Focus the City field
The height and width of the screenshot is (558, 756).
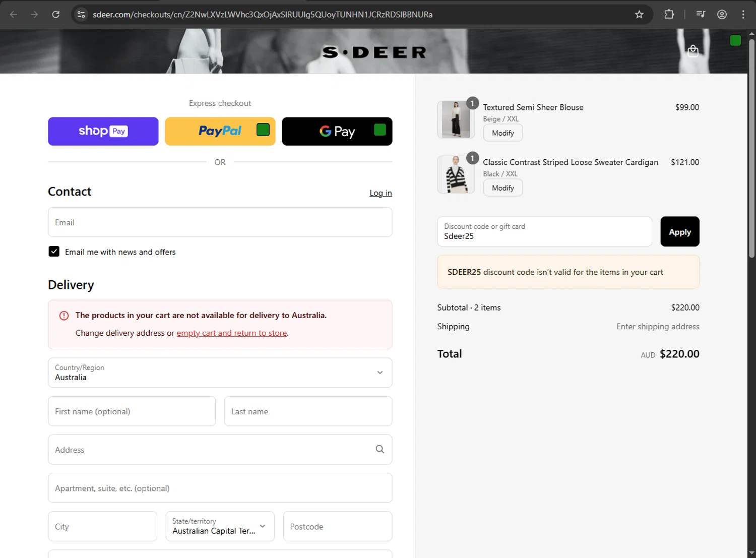click(x=103, y=526)
